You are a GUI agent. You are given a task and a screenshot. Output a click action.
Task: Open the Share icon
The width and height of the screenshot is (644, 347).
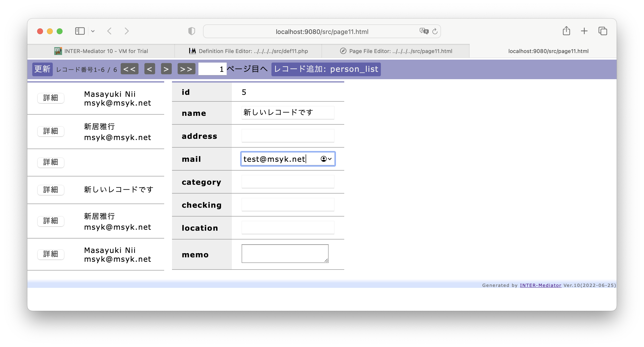(x=566, y=31)
